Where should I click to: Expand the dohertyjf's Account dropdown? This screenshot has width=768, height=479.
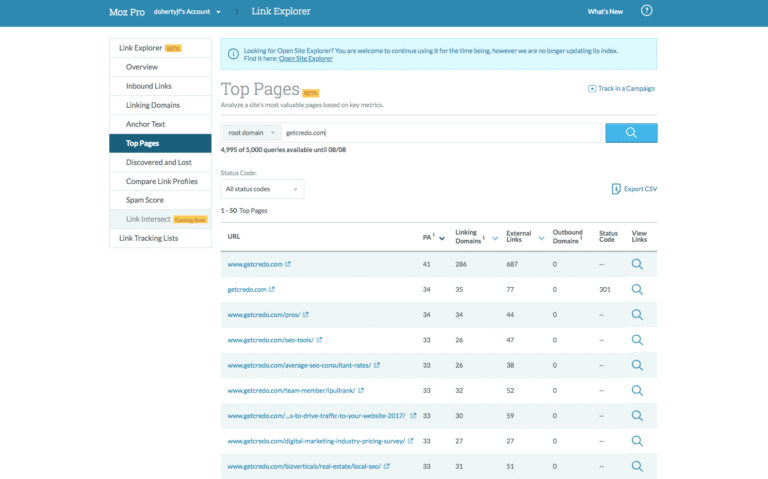(x=187, y=12)
